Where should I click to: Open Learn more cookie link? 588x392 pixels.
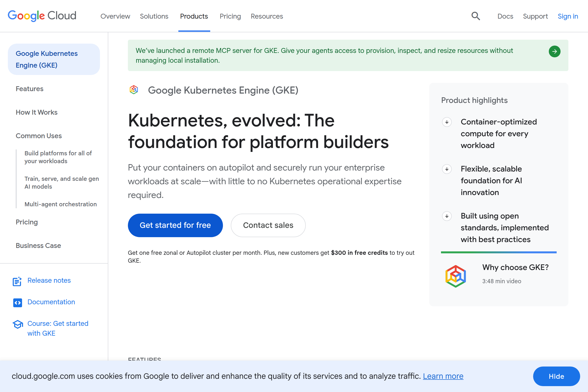pyautogui.click(x=443, y=376)
